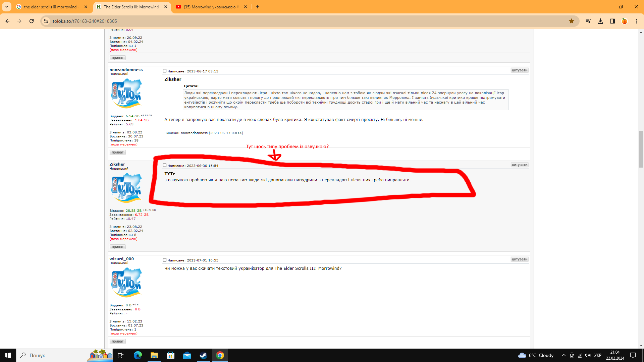View site information icon in address bar
Screen dimensions: 644x362
click(x=46, y=21)
